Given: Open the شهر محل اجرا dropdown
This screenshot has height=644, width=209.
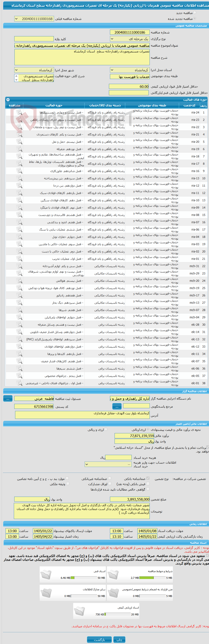Looking at the screenshot, I should pyautogui.click(x=34, y=70).
